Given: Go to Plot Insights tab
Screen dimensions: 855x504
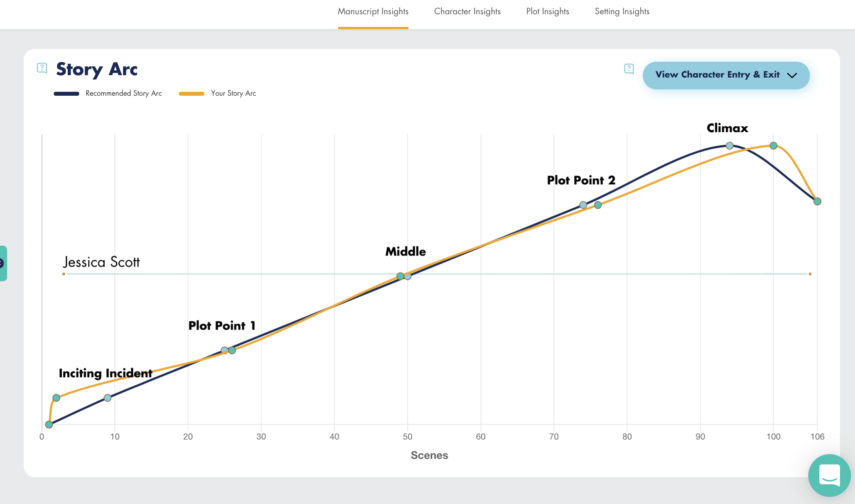Looking at the screenshot, I should 547,12.
